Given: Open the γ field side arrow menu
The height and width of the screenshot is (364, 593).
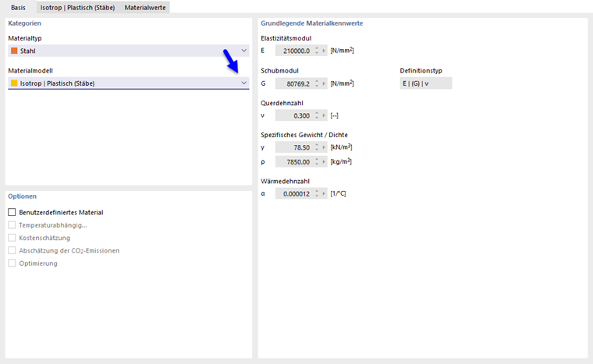Looking at the screenshot, I should coord(324,147).
